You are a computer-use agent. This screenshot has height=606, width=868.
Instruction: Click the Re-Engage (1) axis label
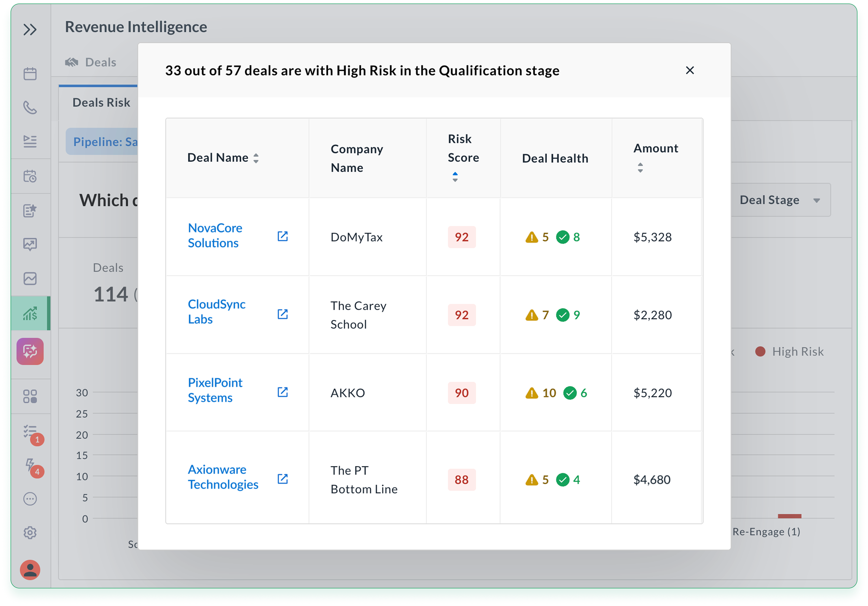click(766, 532)
